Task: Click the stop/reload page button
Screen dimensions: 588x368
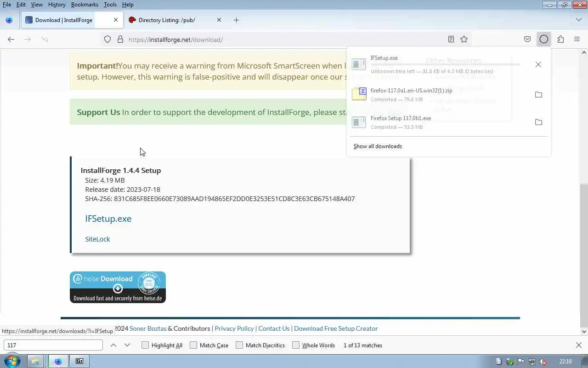Action: click(45, 40)
